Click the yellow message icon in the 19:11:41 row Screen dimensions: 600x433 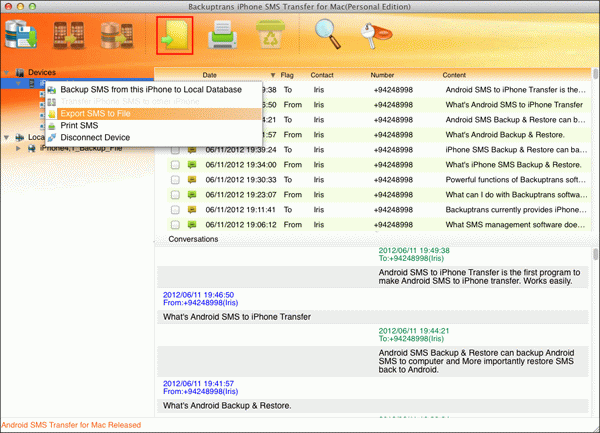(192, 210)
